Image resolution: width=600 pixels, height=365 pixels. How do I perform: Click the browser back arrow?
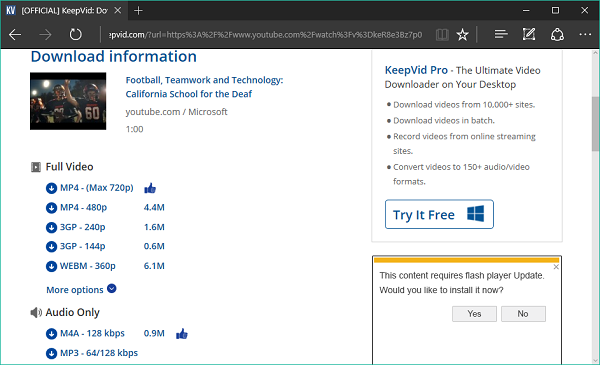point(15,35)
